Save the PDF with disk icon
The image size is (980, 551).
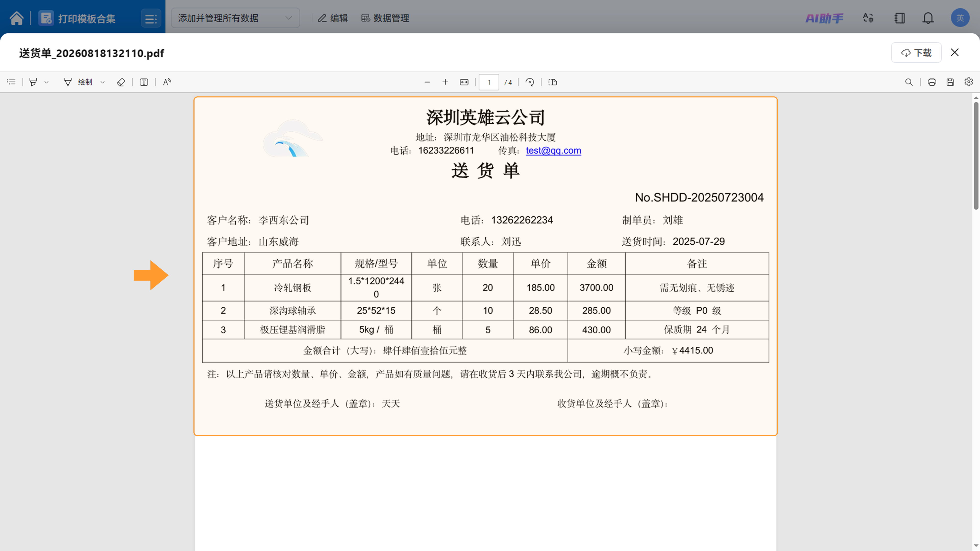point(950,82)
